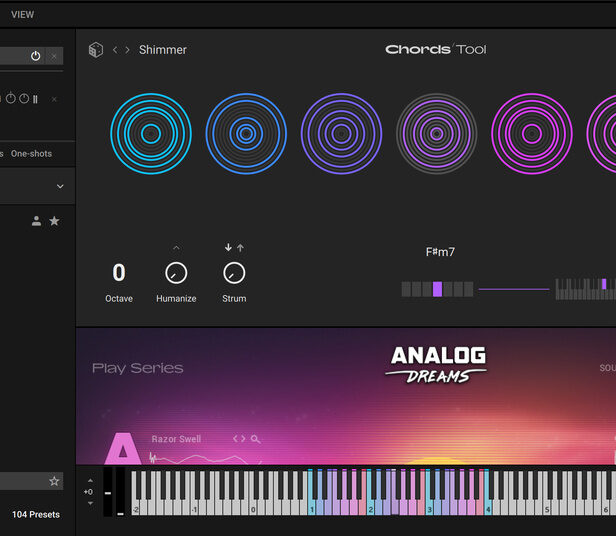Lower keyboard transpose with down arrow
This screenshot has width=616, height=536.
[x=90, y=503]
